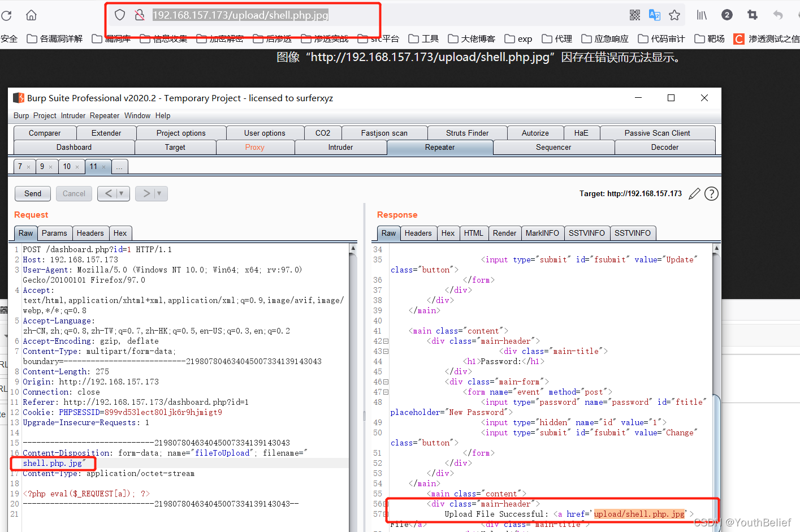The height and width of the screenshot is (532, 800).
Task: Open the red C bookmark 渗透测试之信
Action: pyautogui.click(x=767, y=38)
